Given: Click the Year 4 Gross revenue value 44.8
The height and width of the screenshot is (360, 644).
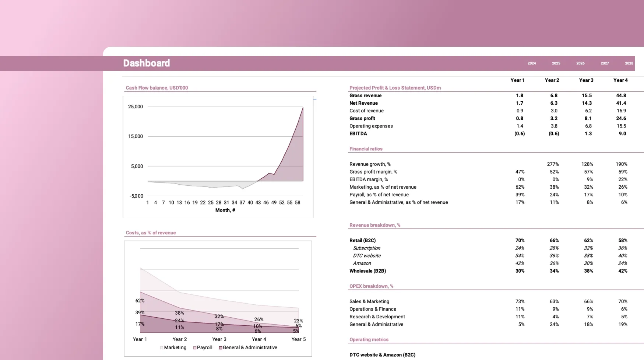Looking at the screenshot, I should [620, 96].
